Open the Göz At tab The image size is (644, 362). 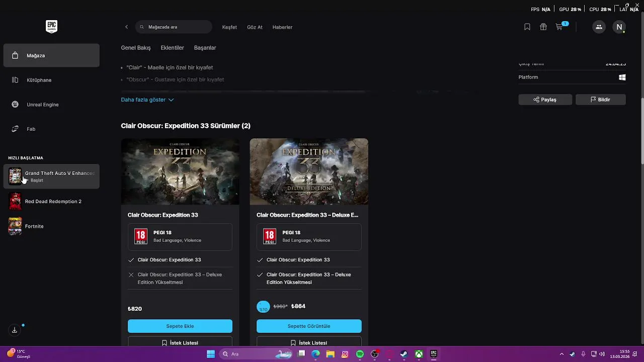[255, 27]
